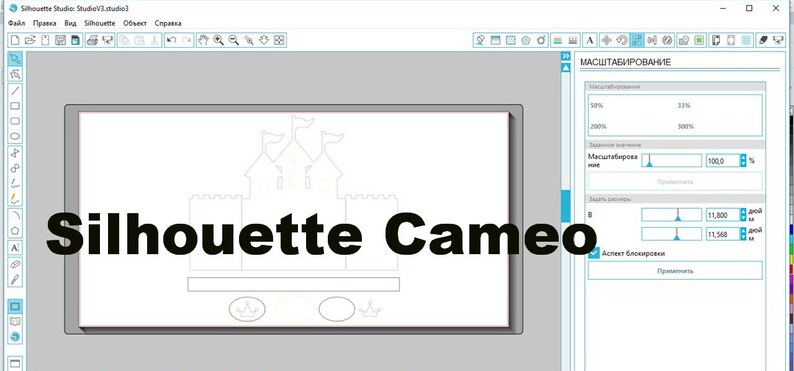The image size is (794, 371).
Task: Click the Zoom In magnifier
Action: [x=219, y=40]
